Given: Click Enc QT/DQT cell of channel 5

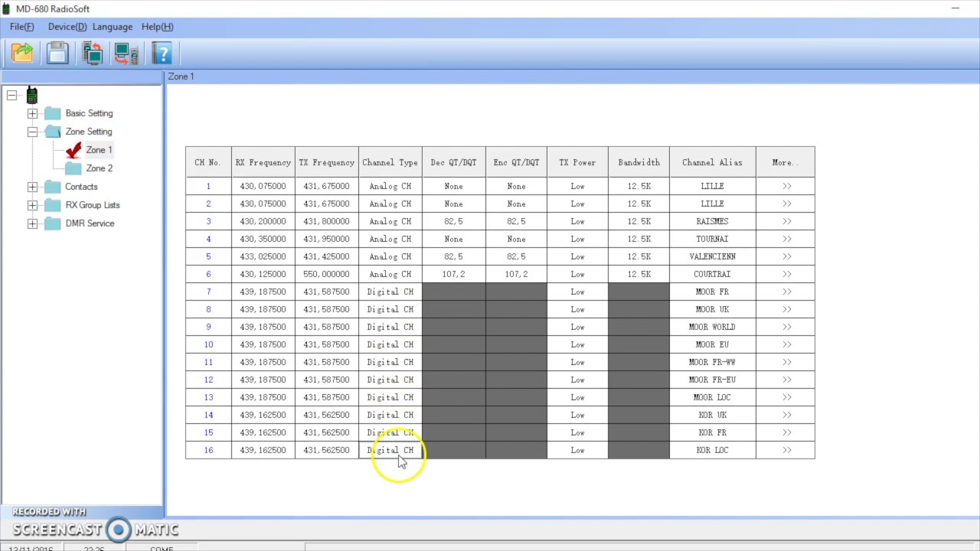Looking at the screenshot, I should (517, 256).
